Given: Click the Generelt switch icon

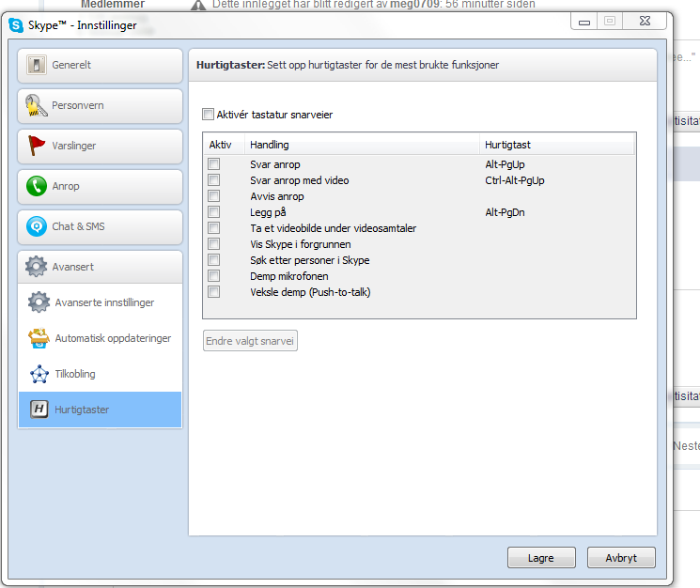Looking at the screenshot, I should [36, 65].
